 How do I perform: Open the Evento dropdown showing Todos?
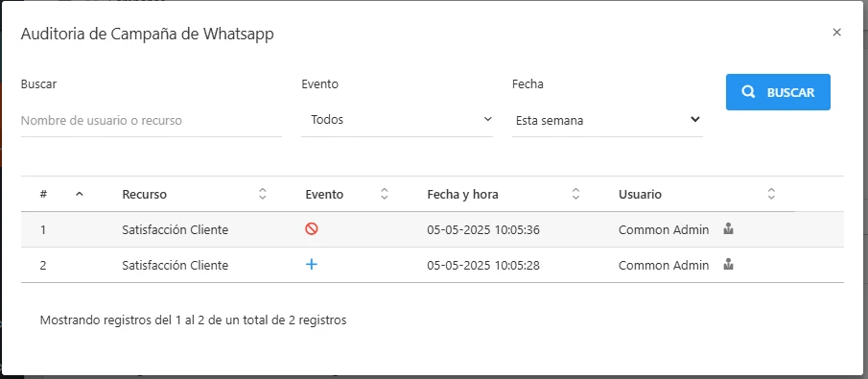coord(397,120)
